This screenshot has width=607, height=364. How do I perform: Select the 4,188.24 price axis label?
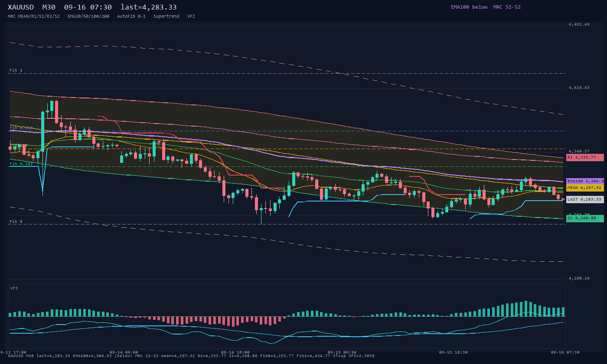(579, 278)
